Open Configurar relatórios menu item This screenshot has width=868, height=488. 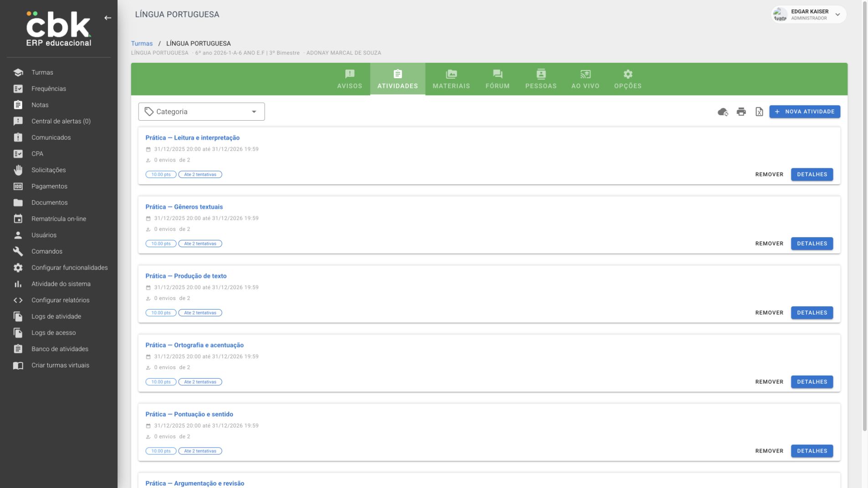(x=60, y=300)
